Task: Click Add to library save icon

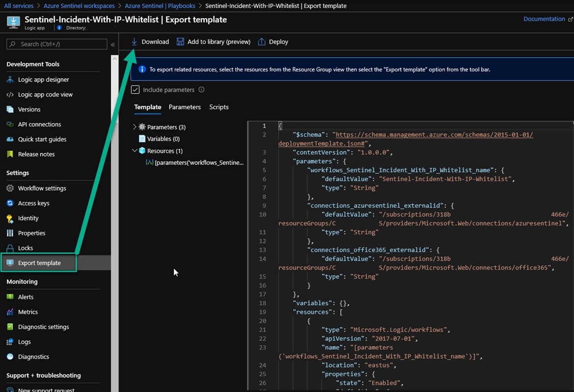Action: tap(180, 42)
